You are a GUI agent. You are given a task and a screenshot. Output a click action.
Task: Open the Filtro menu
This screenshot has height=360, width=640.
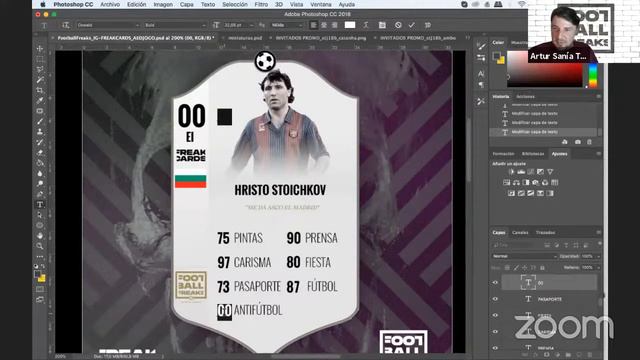coord(261,4)
